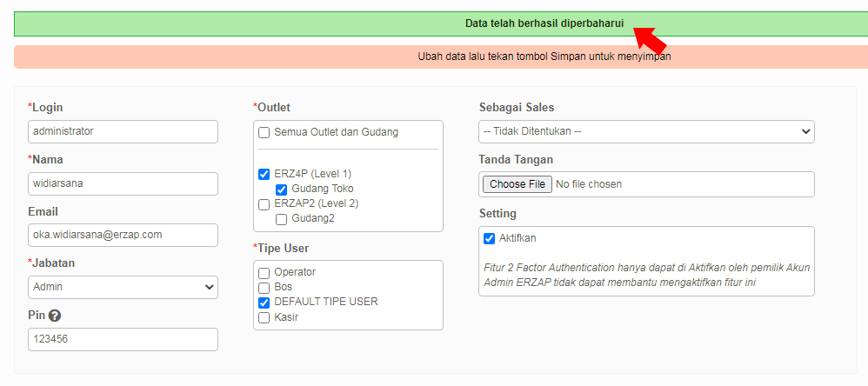The height and width of the screenshot is (386, 868).
Task: Select the Operator user type checkbox
Action: click(264, 273)
